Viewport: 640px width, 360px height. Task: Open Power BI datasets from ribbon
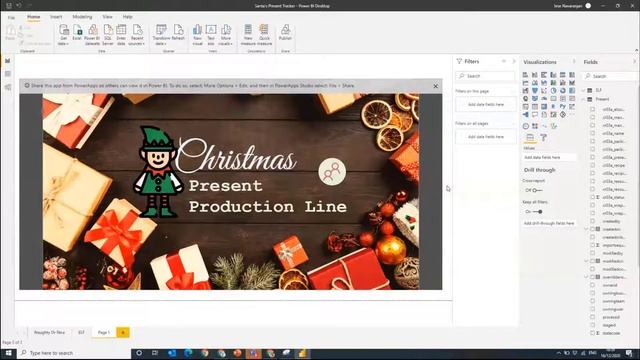(93, 35)
